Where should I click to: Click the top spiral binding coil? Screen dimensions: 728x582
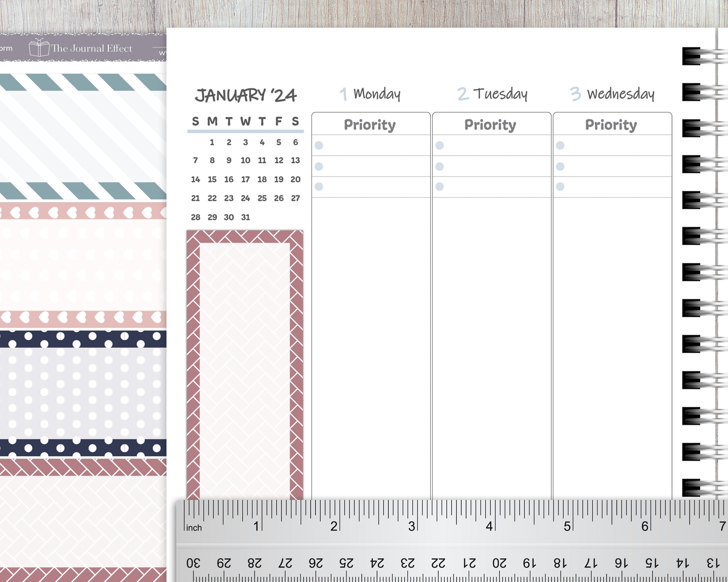(x=702, y=56)
